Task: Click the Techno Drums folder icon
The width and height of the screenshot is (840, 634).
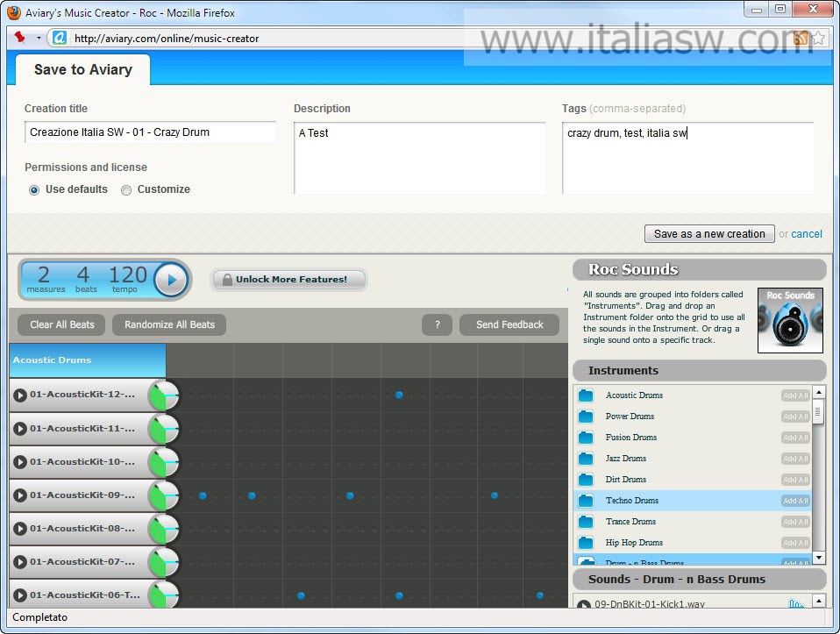Action: 586,501
